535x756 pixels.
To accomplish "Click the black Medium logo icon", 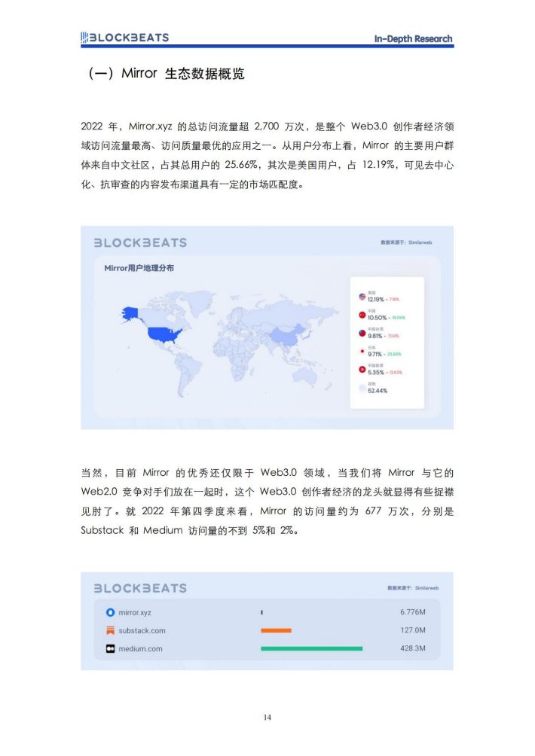I will tap(111, 648).
